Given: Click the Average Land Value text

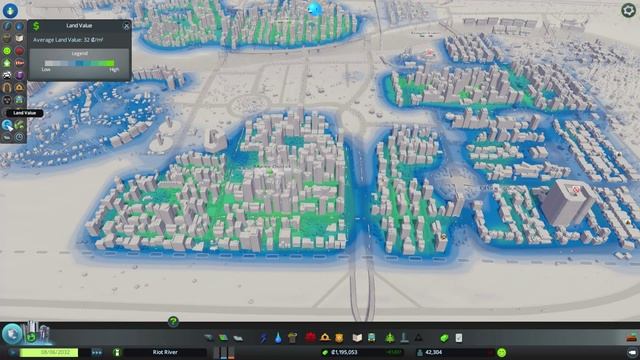Looking at the screenshot, I should pos(68,40).
